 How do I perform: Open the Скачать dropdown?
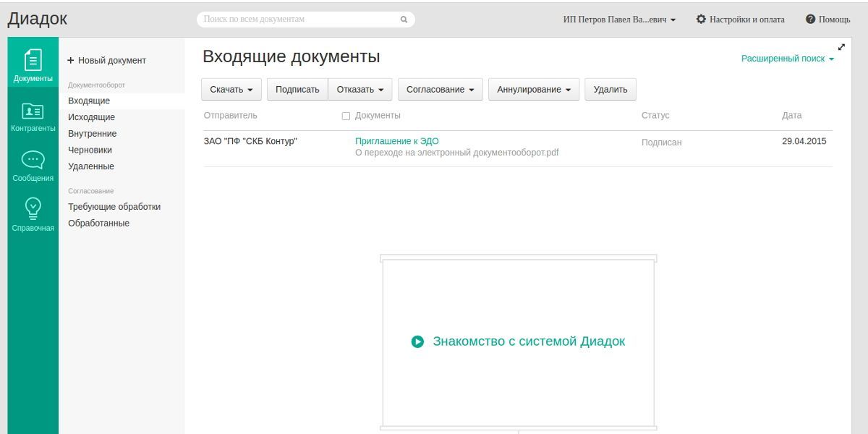(231, 90)
